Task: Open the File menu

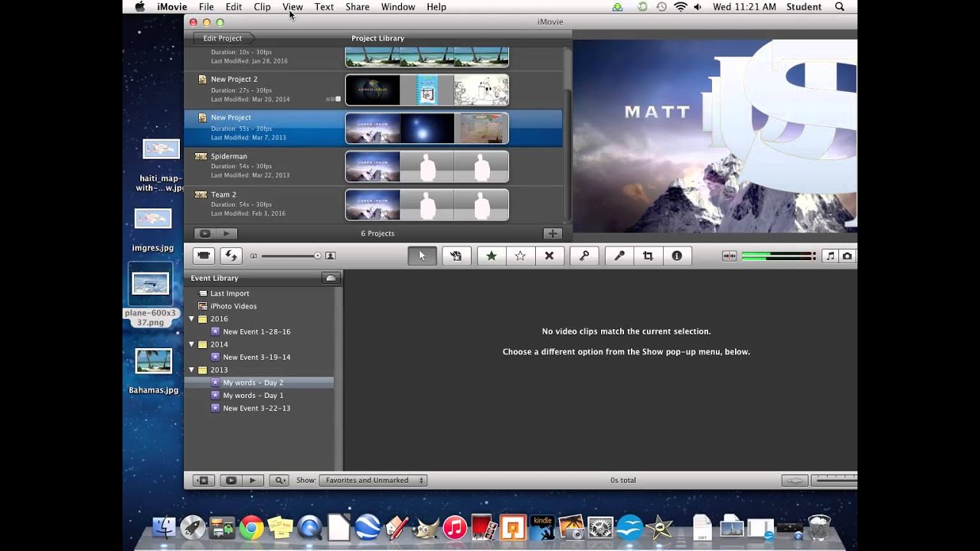Action: click(x=206, y=7)
